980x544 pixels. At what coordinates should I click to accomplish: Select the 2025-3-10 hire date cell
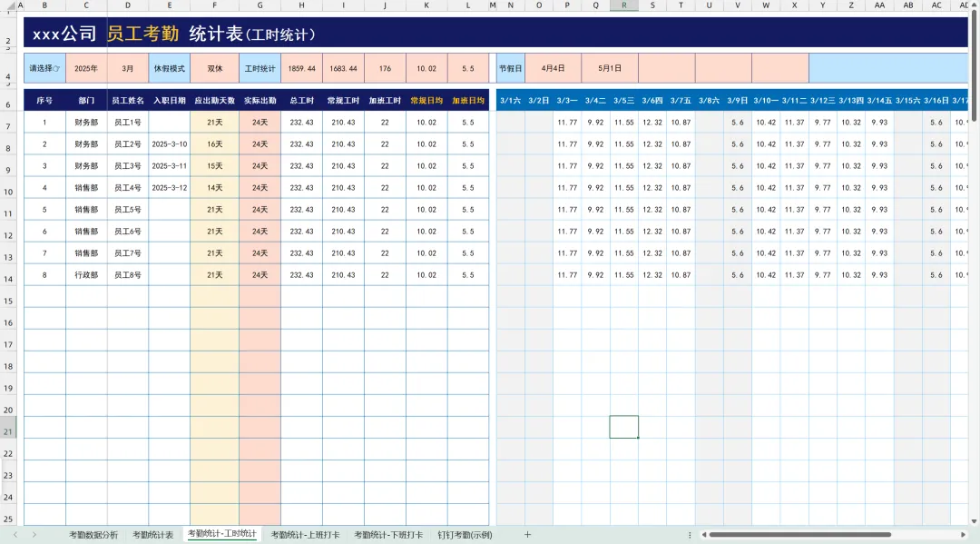click(x=170, y=143)
